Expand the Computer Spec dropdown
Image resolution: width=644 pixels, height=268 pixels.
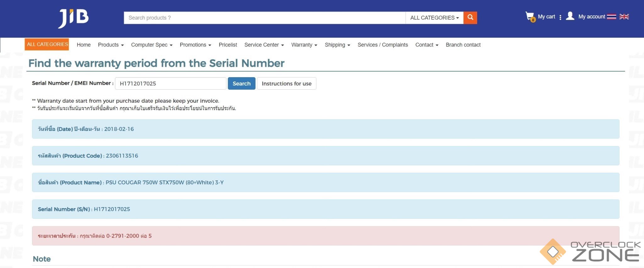point(151,45)
